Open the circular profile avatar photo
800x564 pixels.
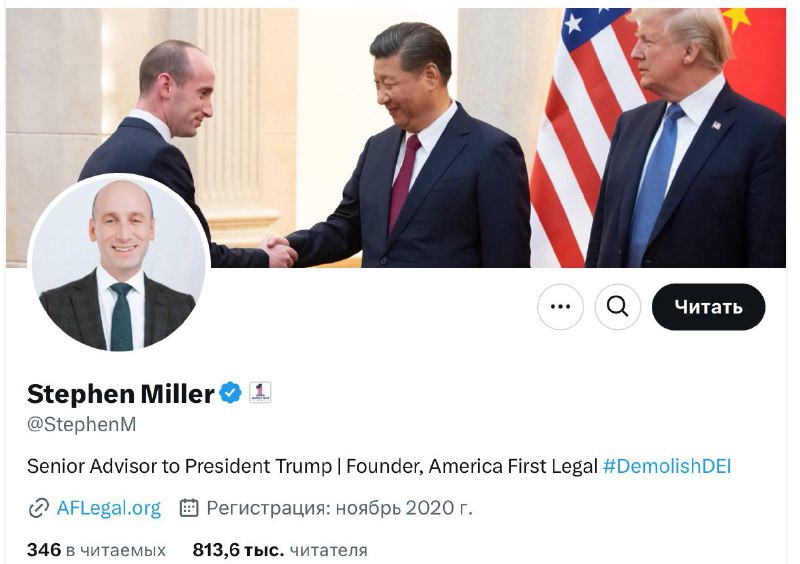119,264
